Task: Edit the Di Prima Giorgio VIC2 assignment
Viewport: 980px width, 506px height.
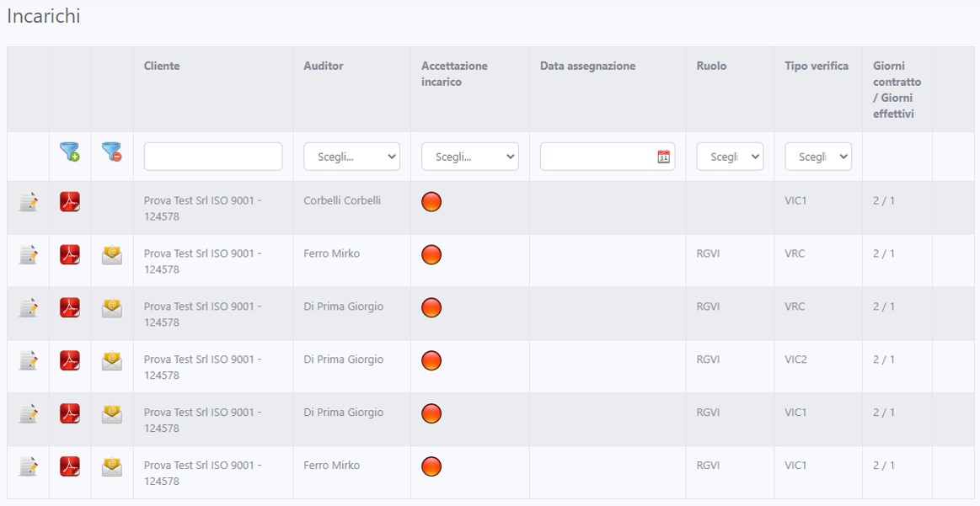Action: 29,361
